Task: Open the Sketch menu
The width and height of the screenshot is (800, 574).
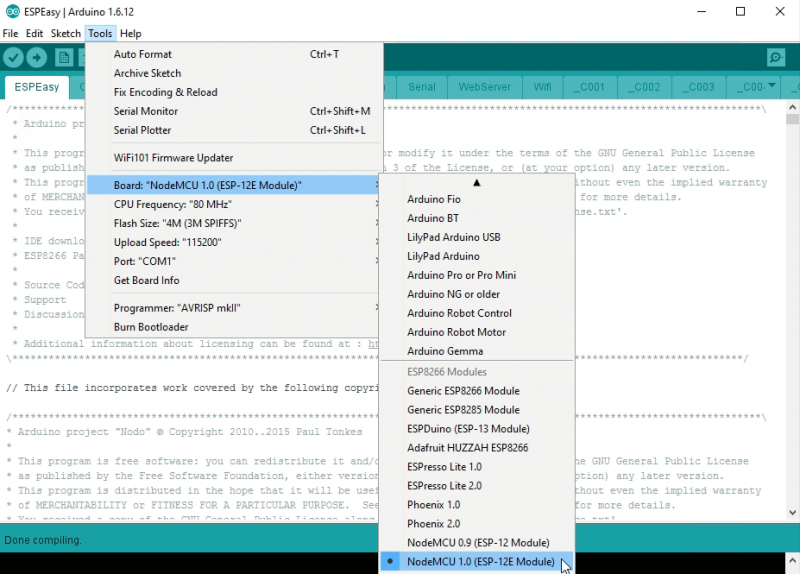Action: [66, 34]
